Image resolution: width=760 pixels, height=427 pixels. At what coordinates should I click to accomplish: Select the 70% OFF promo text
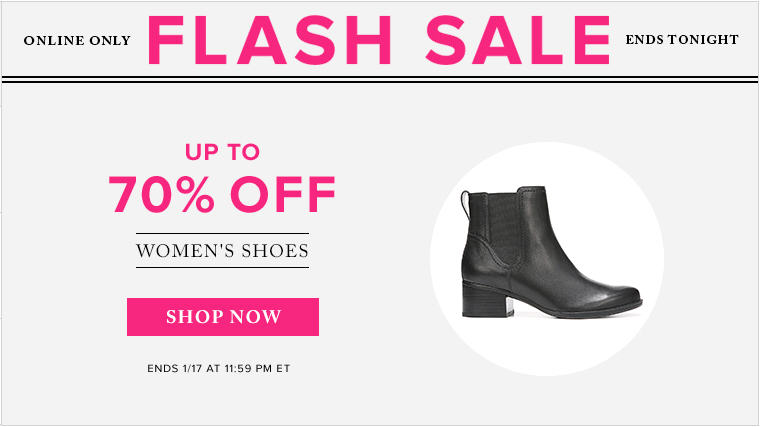tap(222, 194)
